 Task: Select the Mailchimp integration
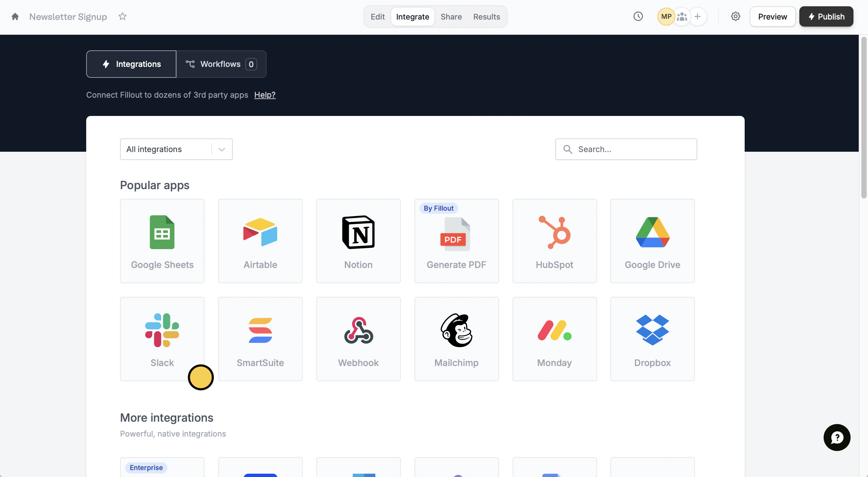456,339
